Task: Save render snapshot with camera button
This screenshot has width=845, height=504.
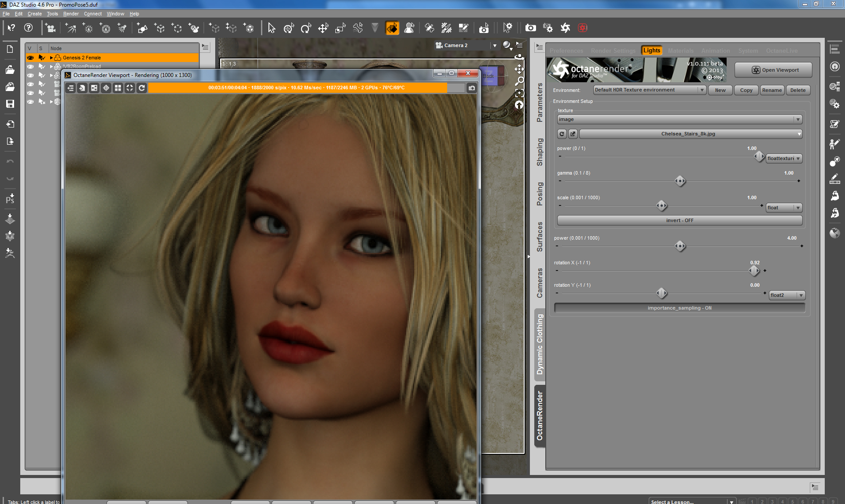Action: (x=472, y=88)
